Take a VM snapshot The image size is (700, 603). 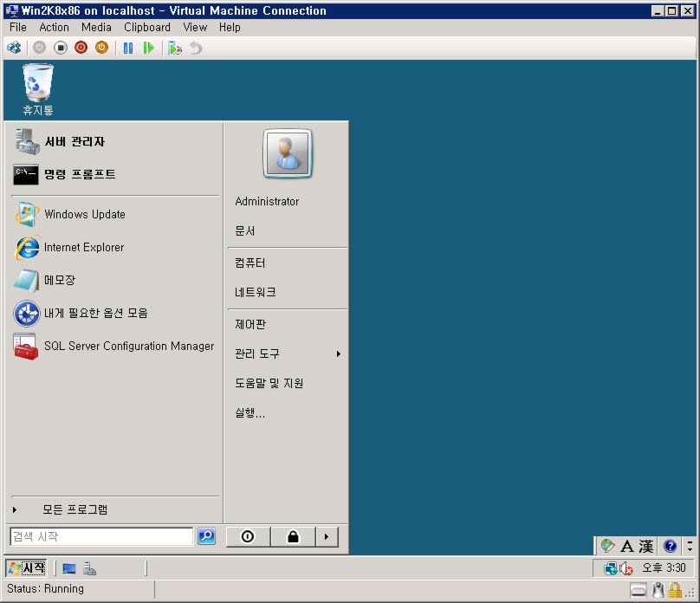click(175, 48)
